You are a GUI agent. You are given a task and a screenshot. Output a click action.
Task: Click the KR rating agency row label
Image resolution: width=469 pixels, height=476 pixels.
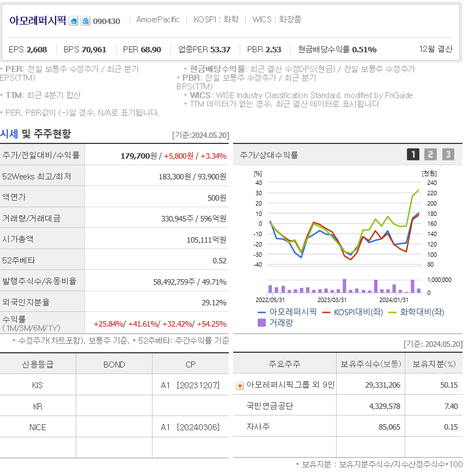pos(38,406)
